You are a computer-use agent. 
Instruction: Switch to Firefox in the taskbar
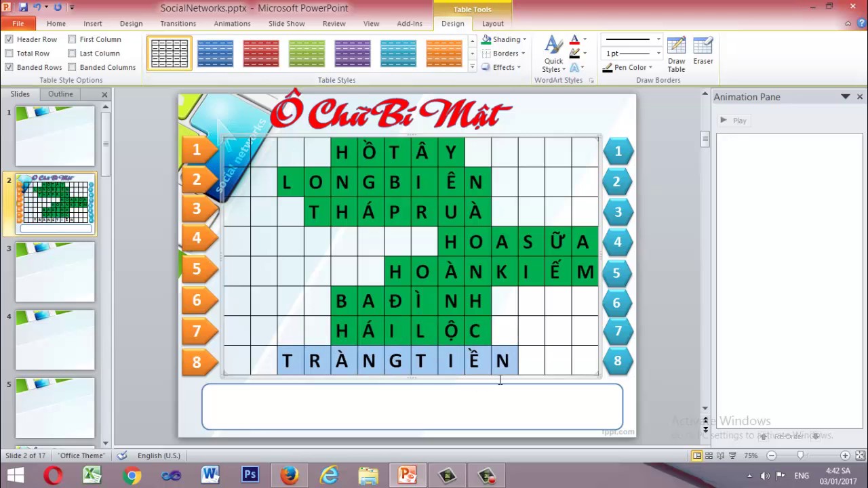[290, 474]
